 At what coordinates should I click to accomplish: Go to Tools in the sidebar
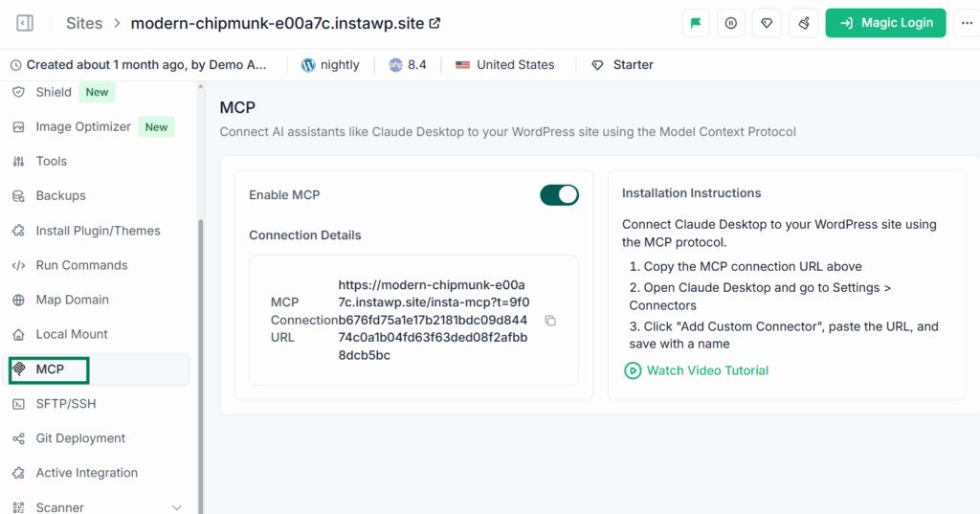point(52,162)
